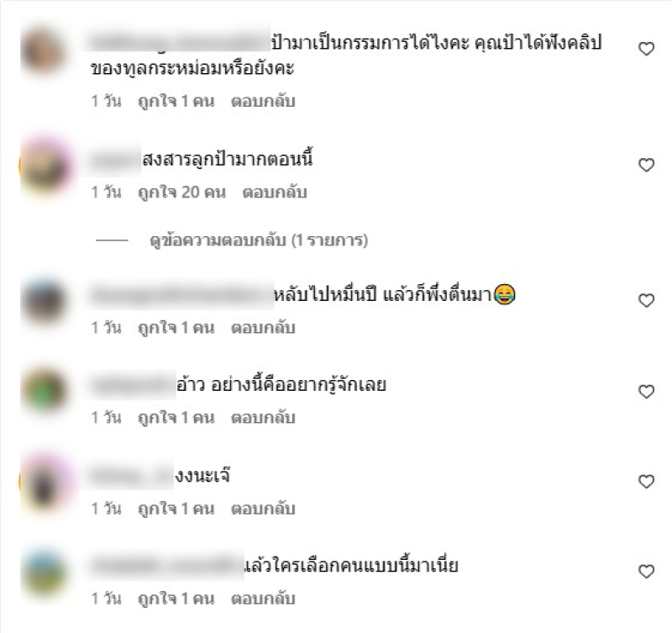Open the avatar of สงสารลูกป้า commenter
This screenshot has height=633, width=672.
pos(45,166)
